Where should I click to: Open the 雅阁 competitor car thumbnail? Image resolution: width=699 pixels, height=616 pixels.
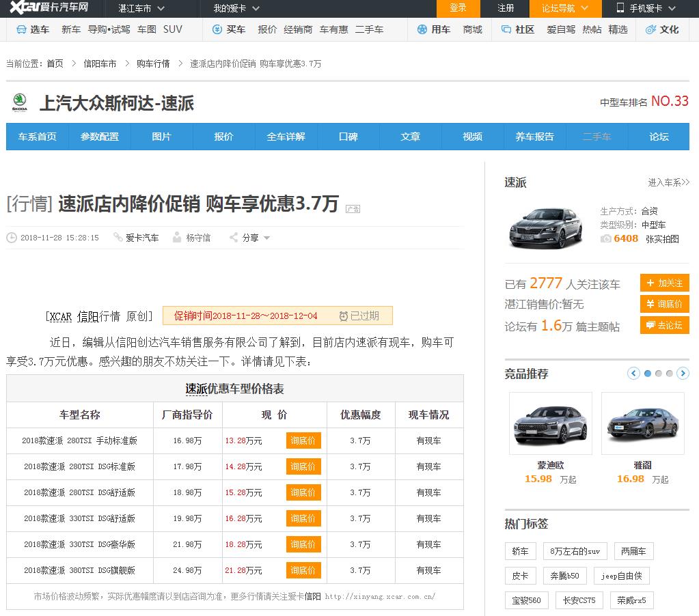642,423
